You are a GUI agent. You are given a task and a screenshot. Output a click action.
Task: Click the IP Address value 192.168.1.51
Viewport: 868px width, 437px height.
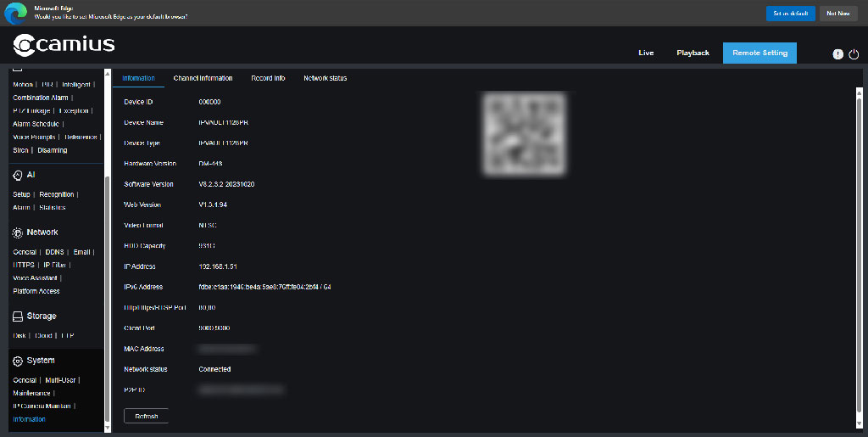(x=218, y=267)
